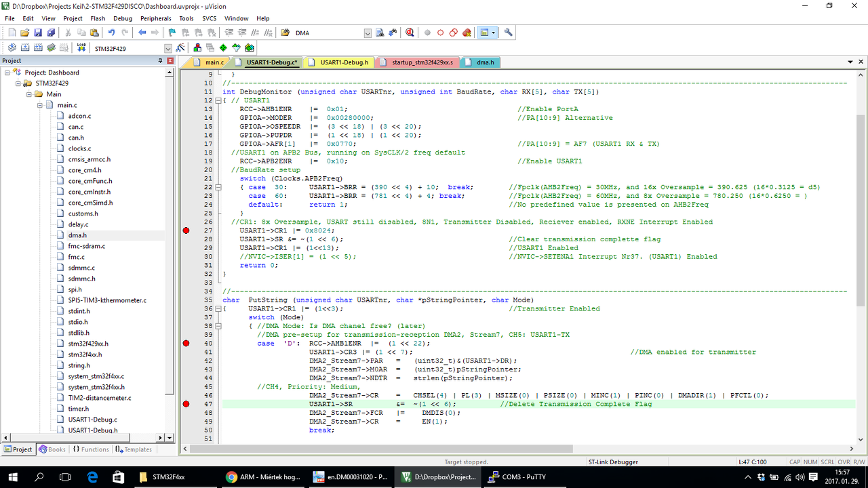
Task: Open the Peripherals menu
Action: click(156, 18)
